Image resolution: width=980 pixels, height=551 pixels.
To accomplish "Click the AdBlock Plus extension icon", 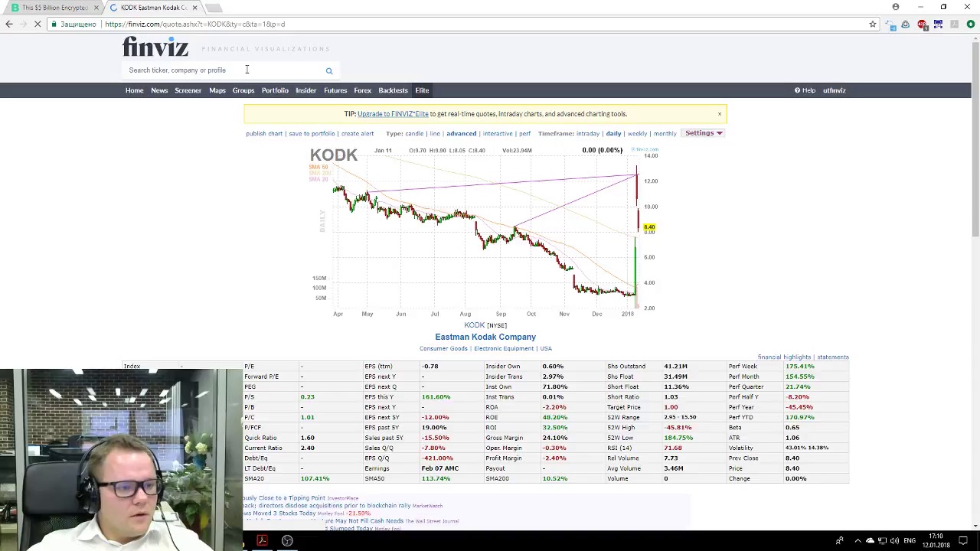I will [x=922, y=24].
